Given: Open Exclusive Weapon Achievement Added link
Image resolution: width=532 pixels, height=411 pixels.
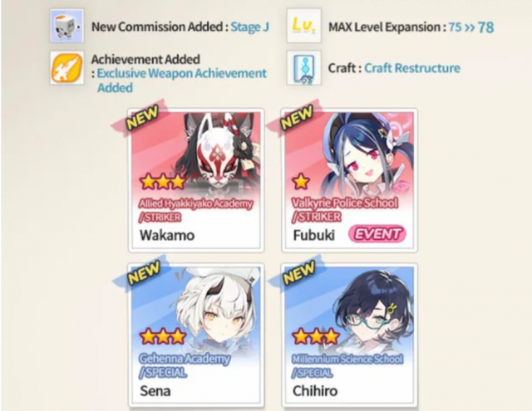Looking at the screenshot, I should [x=181, y=81].
